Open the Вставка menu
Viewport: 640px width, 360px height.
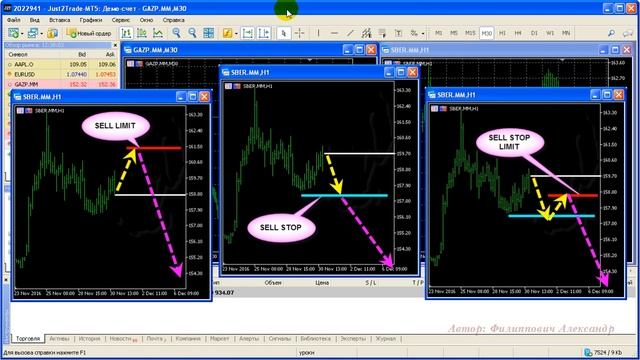[x=60, y=20]
